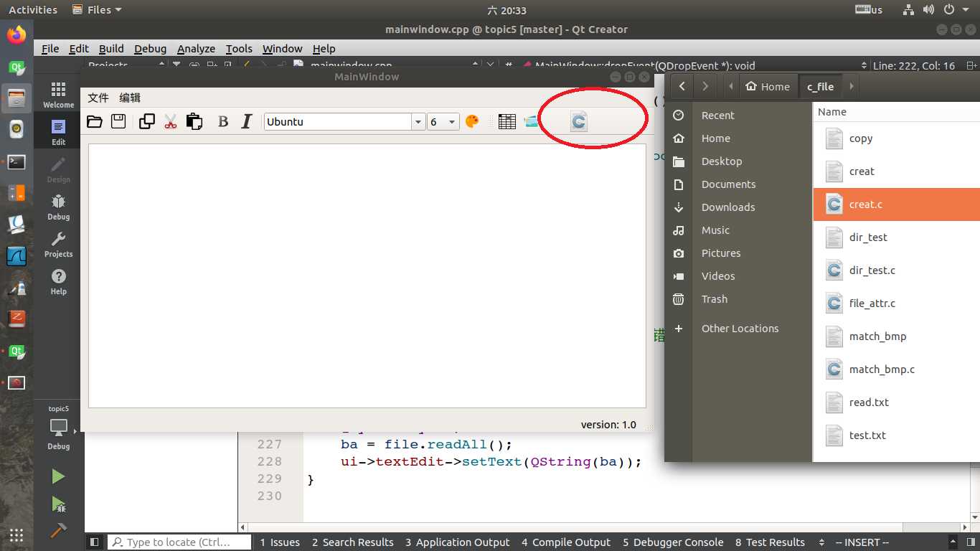Switch to Debug mode in Qt Creator sidebar

59,207
